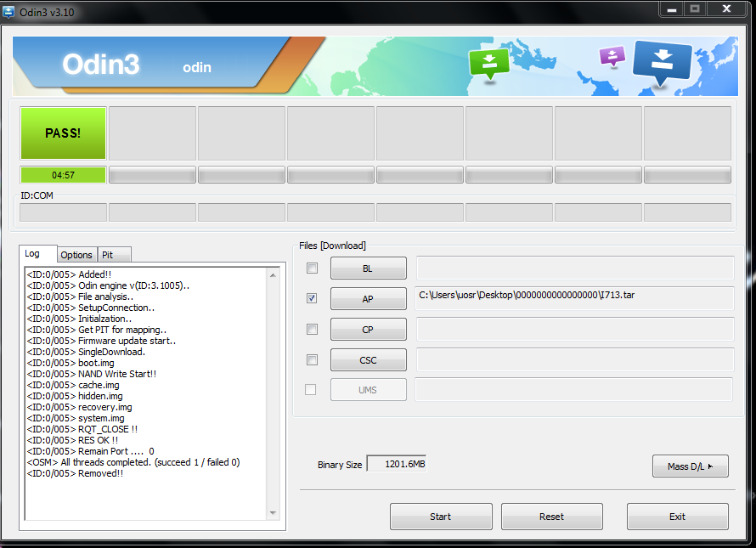This screenshot has width=756, height=548.
Task: Click the empty CSC file path field
Action: pos(575,359)
